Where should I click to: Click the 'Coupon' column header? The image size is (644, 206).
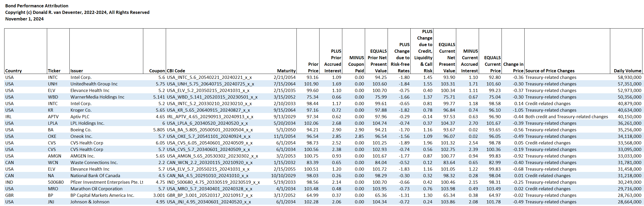click(x=157, y=71)
